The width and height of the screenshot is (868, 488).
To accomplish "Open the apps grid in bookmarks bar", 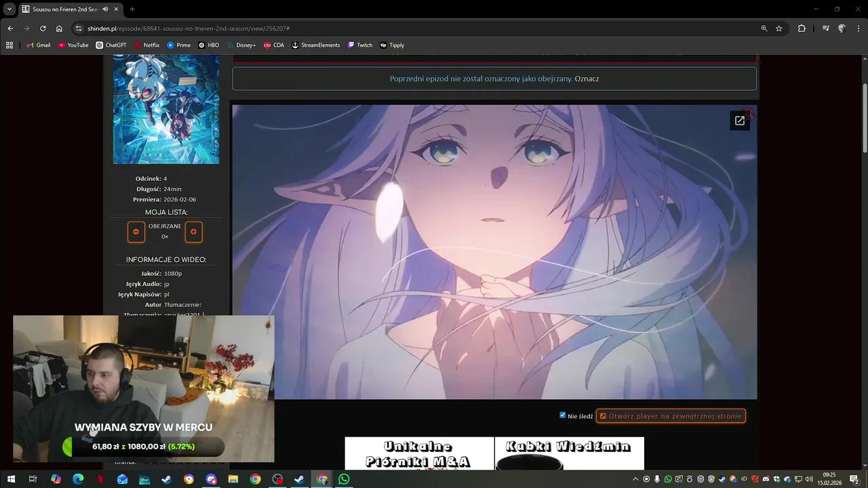I will click(9, 45).
